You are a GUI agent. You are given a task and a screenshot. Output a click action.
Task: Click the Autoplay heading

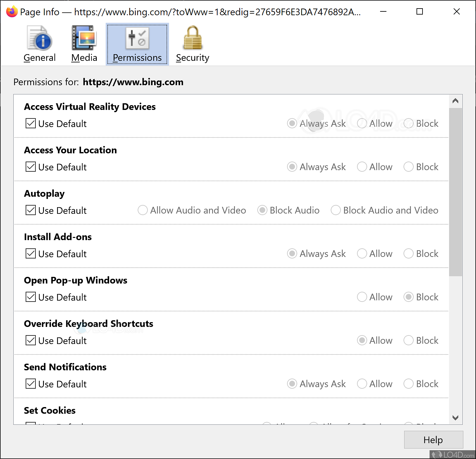click(x=44, y=193)
